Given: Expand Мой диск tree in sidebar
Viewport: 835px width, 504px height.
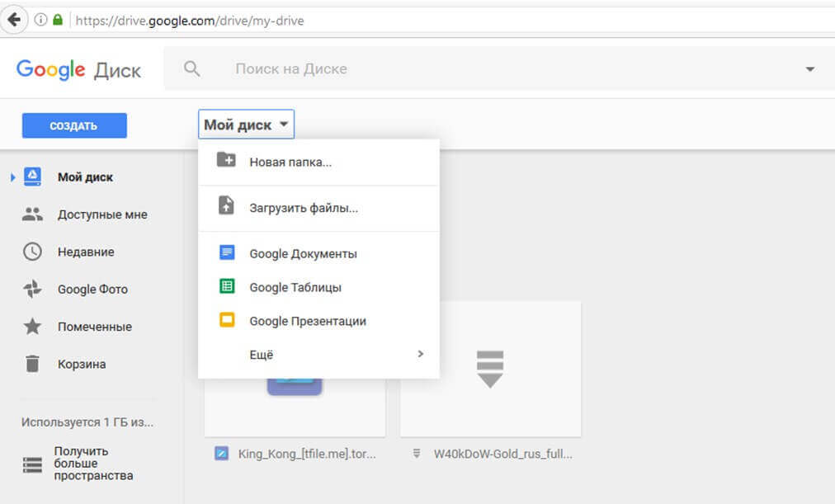Looking at the screenshot, I should (x=12, y=177).
